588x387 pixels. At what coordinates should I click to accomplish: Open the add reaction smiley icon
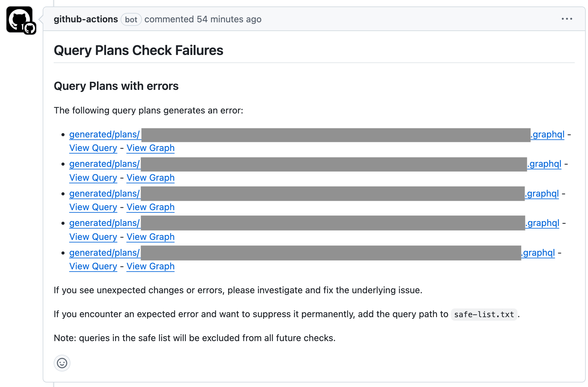[62, 363]
